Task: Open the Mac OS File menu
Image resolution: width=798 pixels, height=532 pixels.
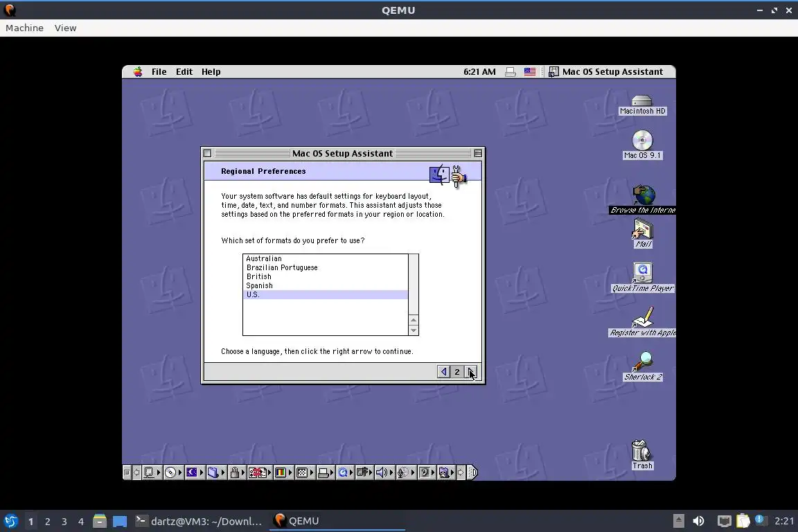Action: tap(159, 72)
